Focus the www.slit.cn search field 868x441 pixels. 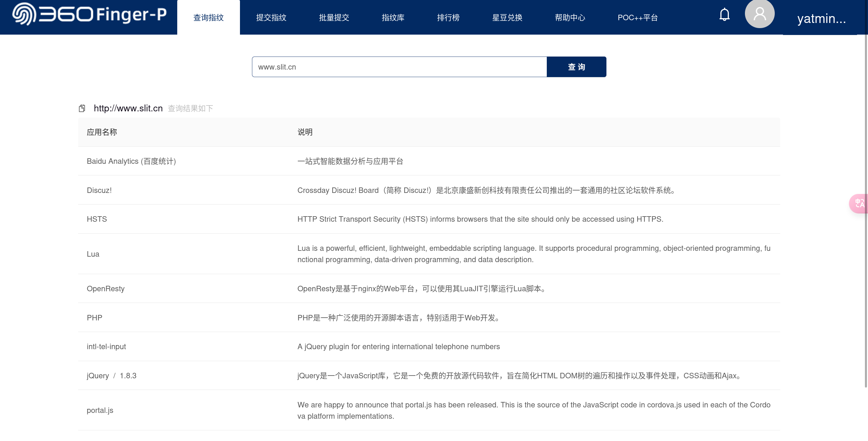pyautogui.click(x=399, y=67)
